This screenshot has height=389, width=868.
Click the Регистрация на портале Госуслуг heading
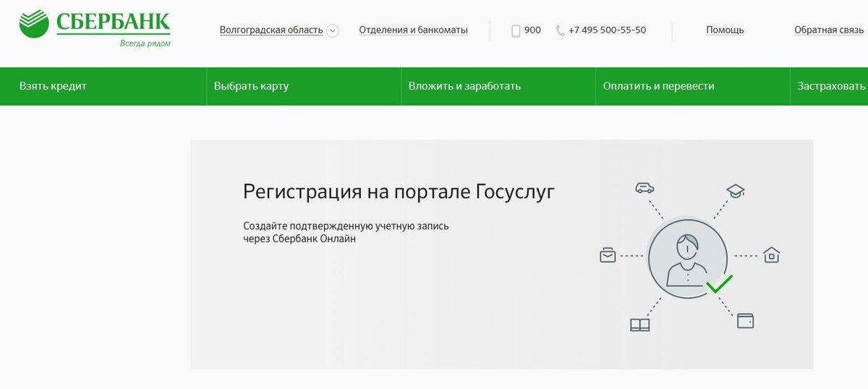tap(399, 192)
